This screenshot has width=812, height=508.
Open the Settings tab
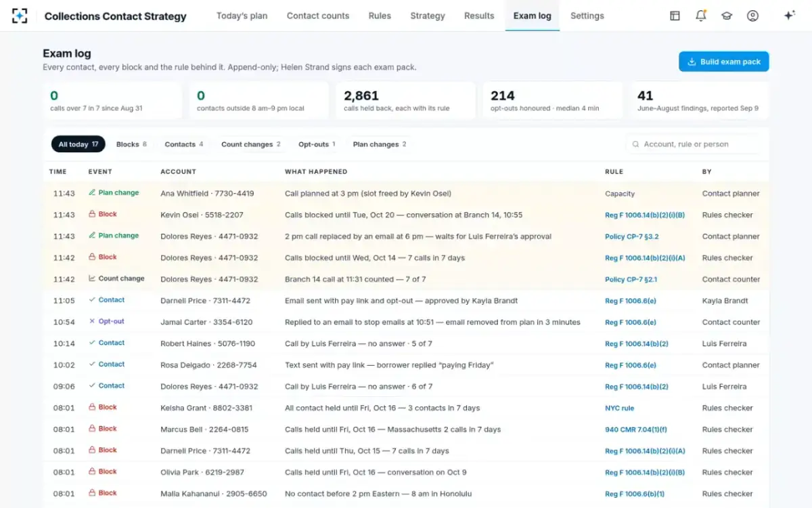tap(587, 16)
